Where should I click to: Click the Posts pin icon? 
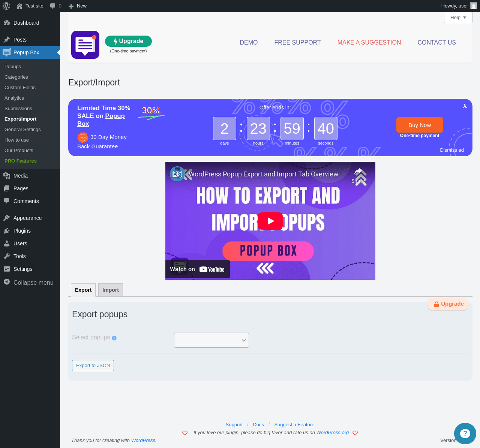(x=7, y=40)
